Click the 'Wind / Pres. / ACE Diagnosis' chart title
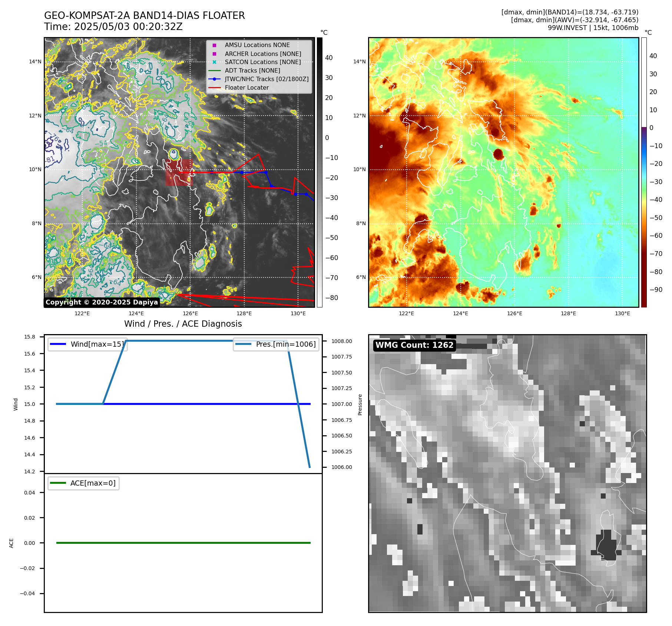This screenshot has width=672, height=626. point(183,324)
